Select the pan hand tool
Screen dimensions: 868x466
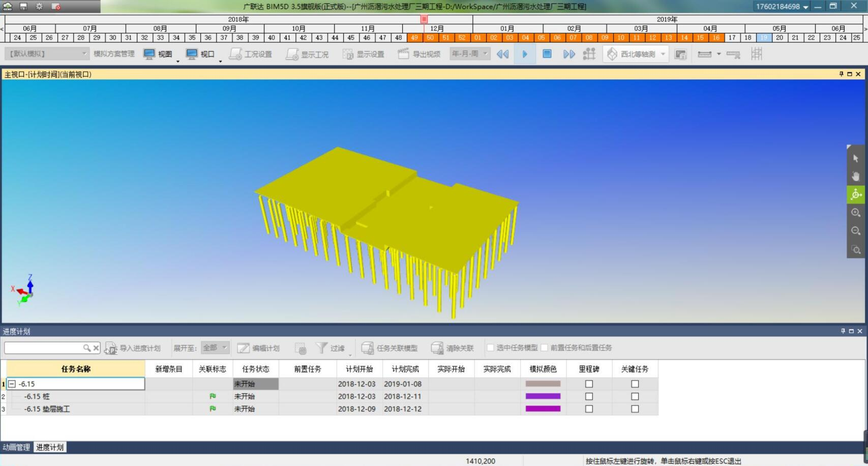click(855, 177)
